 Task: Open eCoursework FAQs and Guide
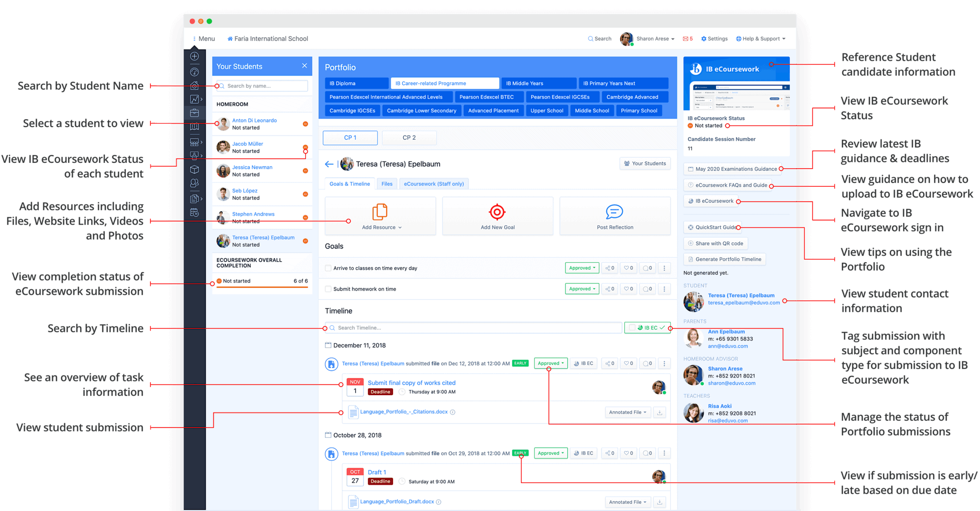pos(727,185)
